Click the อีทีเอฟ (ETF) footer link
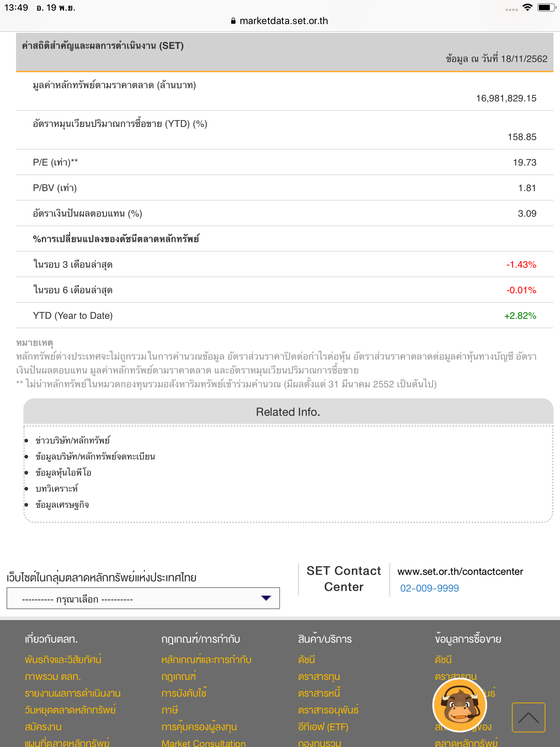Image resolution: width=560 pixels, height=747 pixels. tap(323, 727)
